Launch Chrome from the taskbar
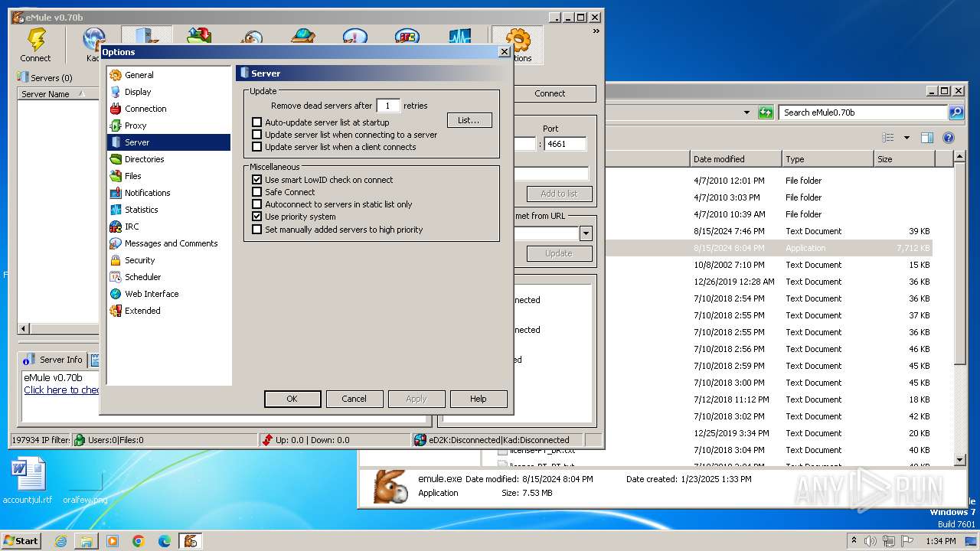The width and height of the screenshot is (980, 551). click(x=139, y=541)
